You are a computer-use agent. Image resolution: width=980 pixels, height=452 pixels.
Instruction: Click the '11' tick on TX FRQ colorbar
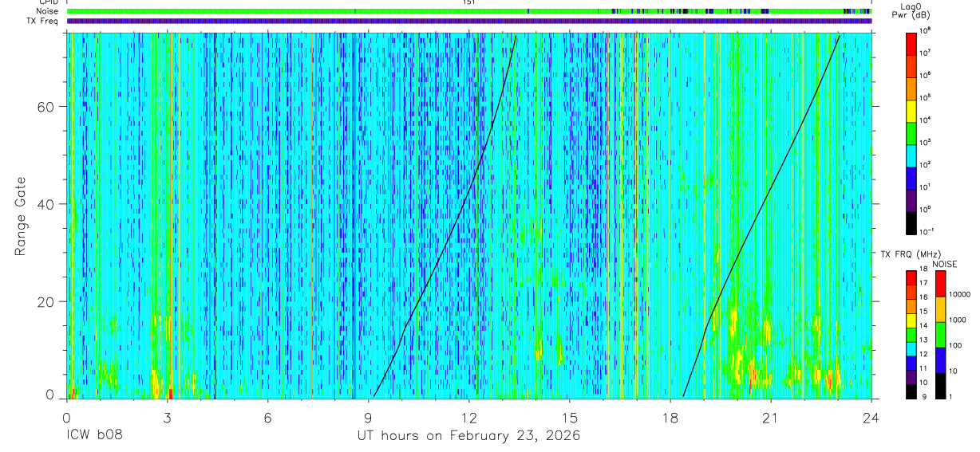[924, 369]
